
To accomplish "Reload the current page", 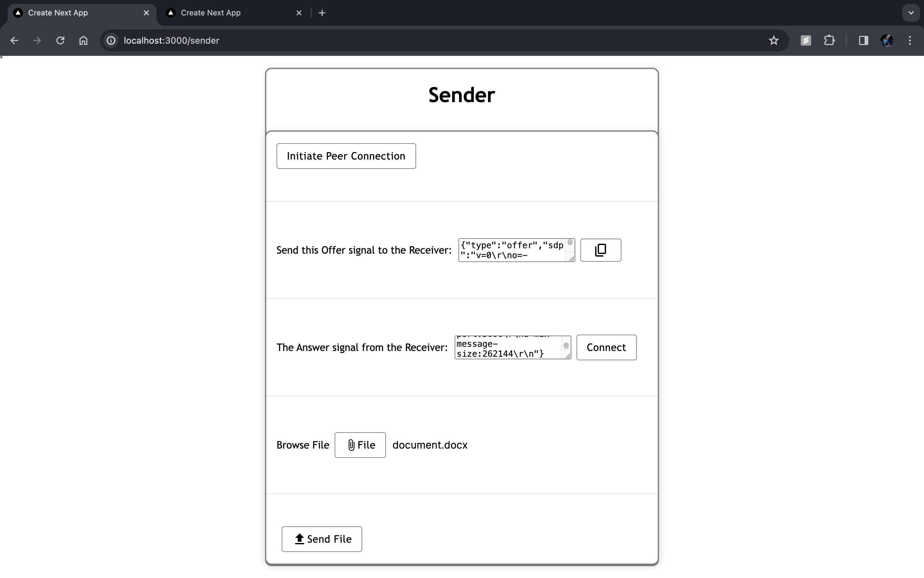I will [60, 40].
